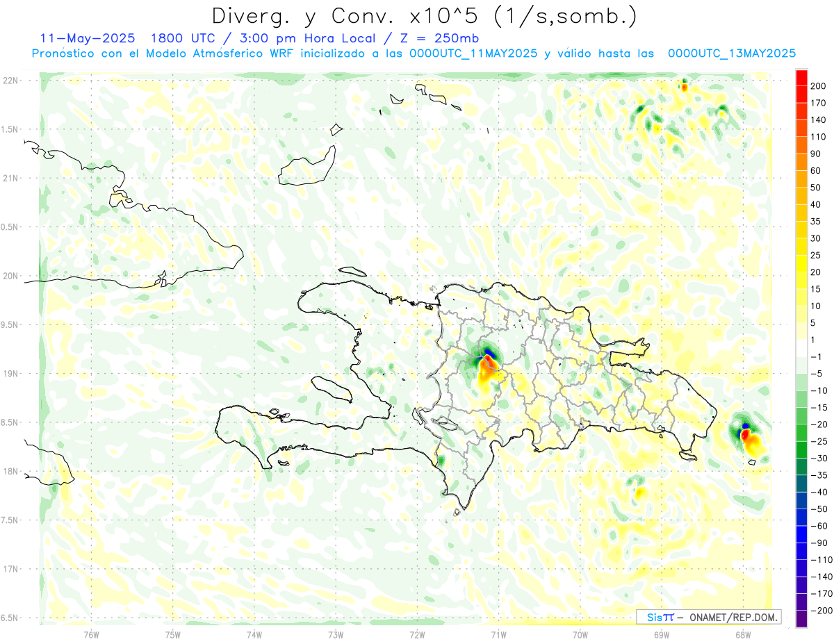
Task: Click the small red cell near 22N north of 69W
Action: click(x=685, y=87)
